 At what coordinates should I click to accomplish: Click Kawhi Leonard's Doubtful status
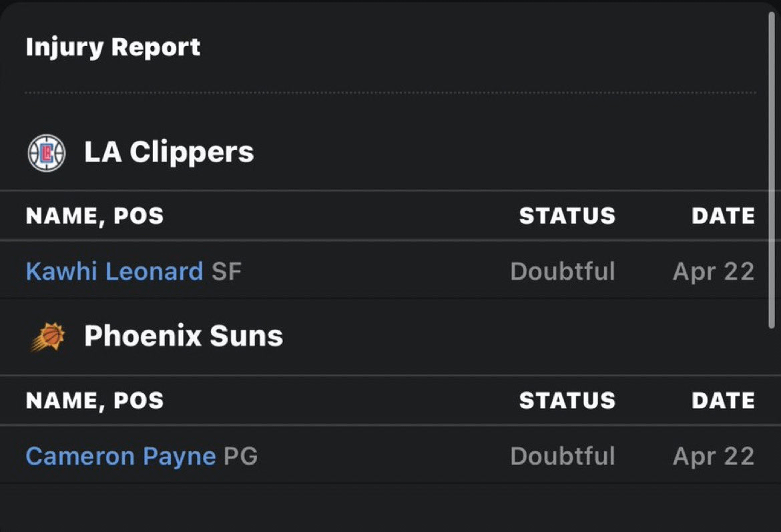(562, 272)
